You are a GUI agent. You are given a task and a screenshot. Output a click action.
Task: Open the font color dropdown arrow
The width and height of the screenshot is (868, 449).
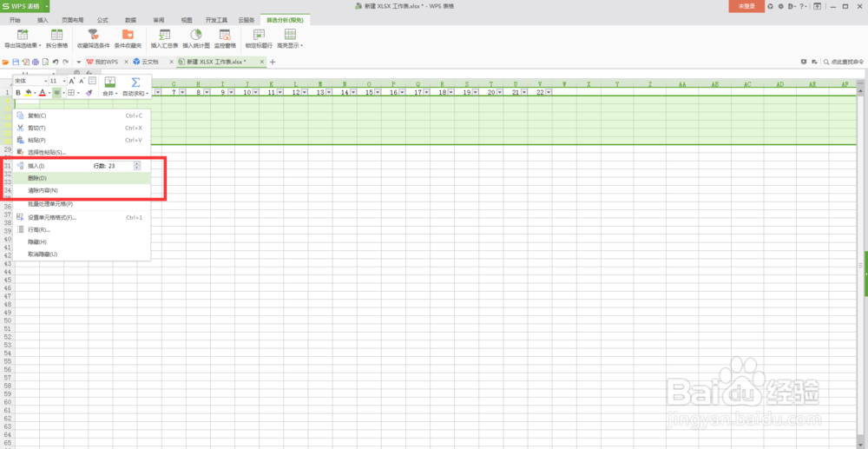(x=49, y=93)
